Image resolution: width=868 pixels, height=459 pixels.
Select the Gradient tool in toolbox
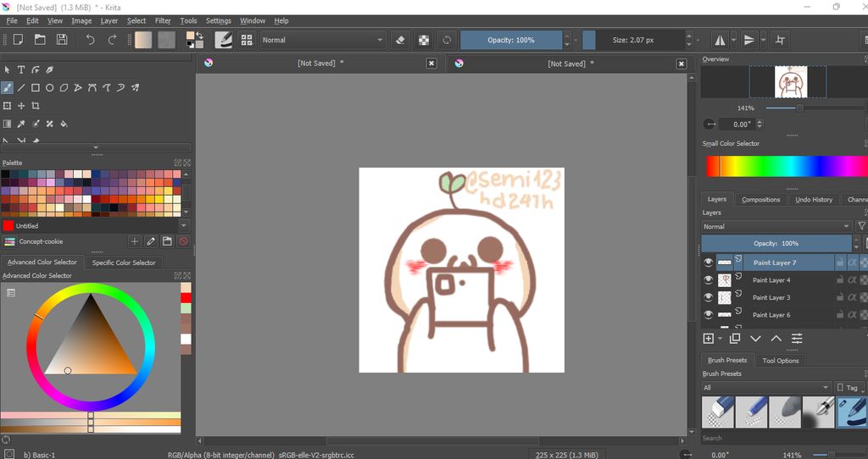(x=7, y=124)
